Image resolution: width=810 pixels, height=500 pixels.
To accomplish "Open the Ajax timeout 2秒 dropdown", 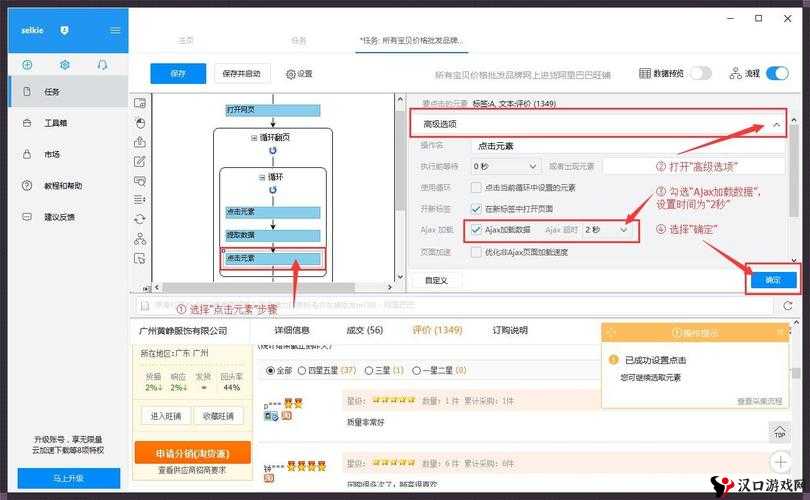I will click(x=606, y=230).
